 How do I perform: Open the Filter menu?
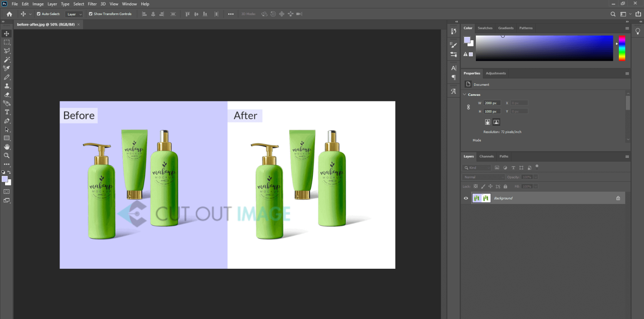click(92, 4)
